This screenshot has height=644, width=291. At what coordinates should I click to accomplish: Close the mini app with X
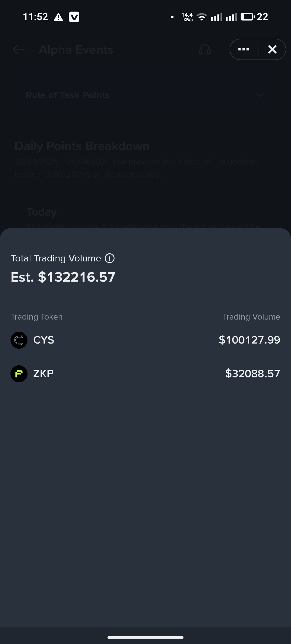pos(272,49)
